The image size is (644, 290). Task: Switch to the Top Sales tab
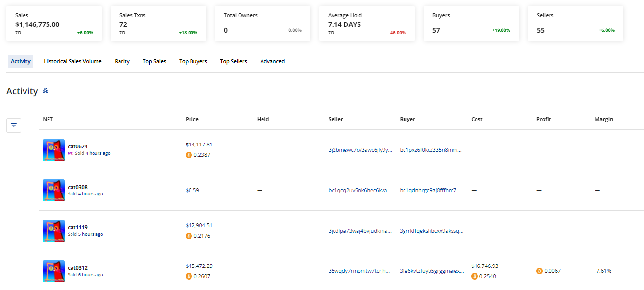[154, 61]
